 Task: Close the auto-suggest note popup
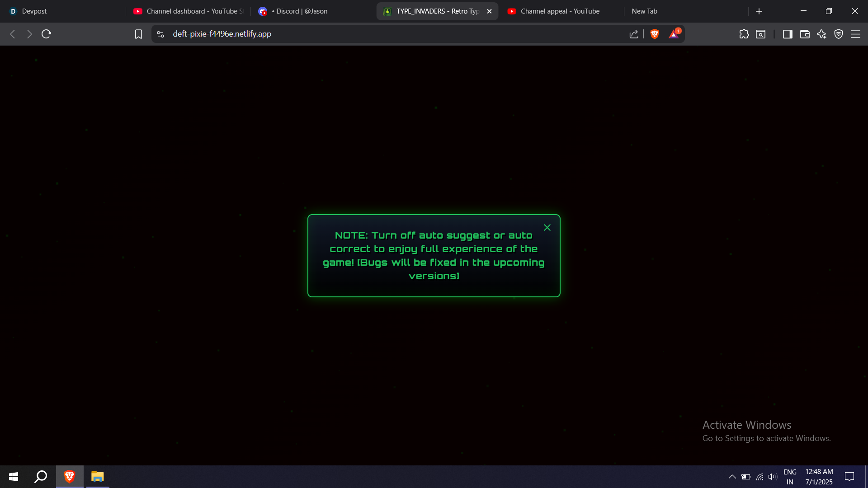(547, 228)
